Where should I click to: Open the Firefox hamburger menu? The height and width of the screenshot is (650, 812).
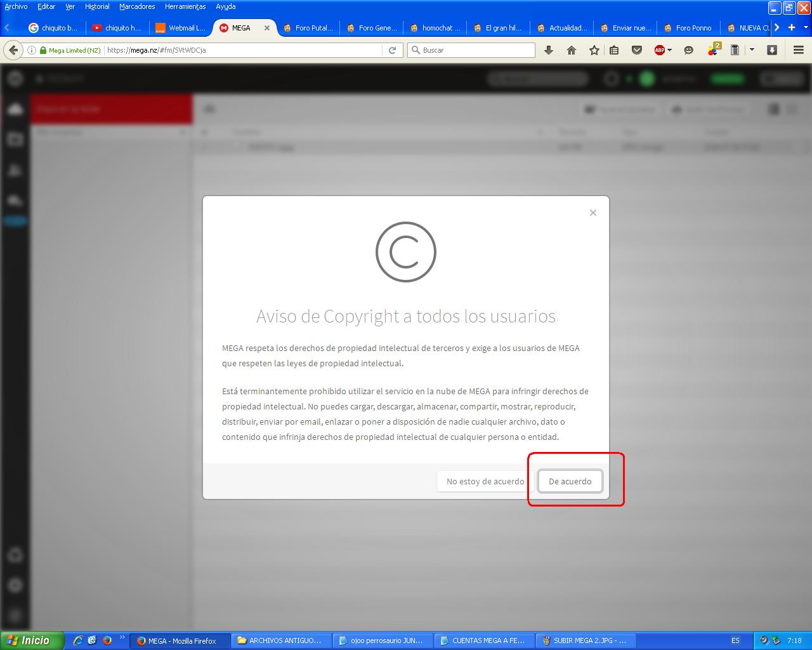[799, 50]
